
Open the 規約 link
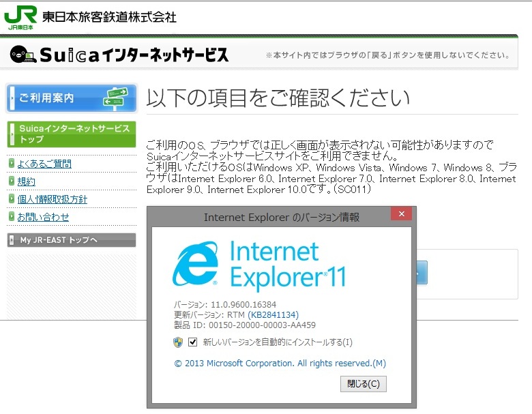click(26, 181)
